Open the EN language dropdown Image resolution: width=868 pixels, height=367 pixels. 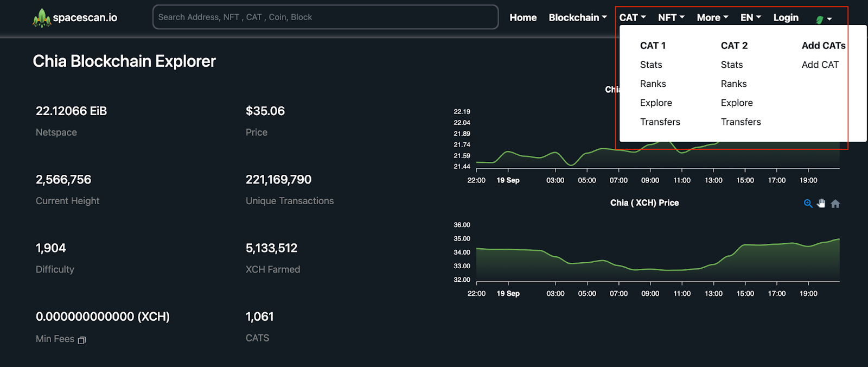pos(751,17)
